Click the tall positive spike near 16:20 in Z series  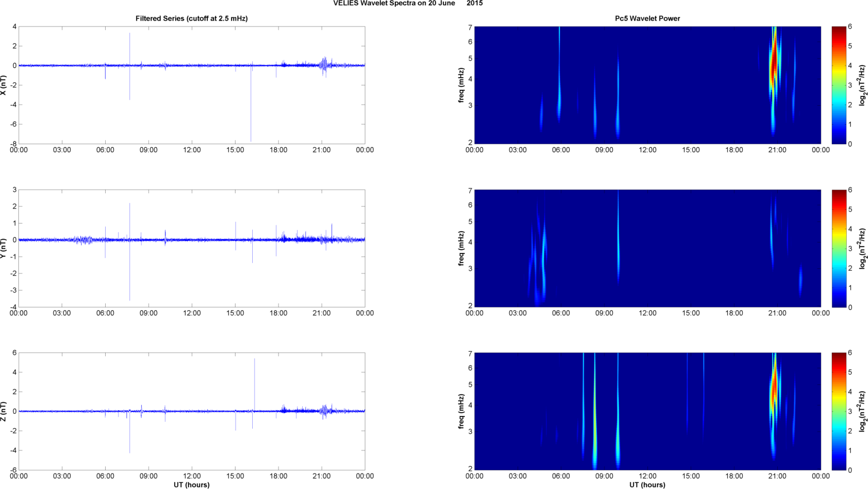coord(254,385)
